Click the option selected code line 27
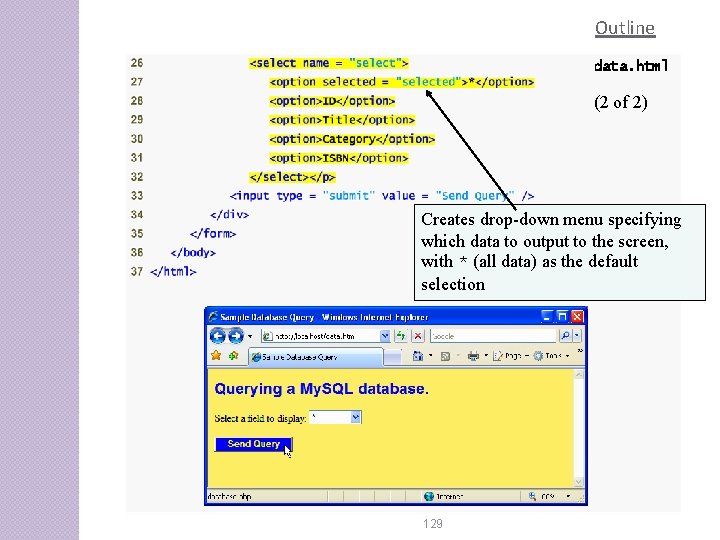The width and height of the screenshot is (720, 540). click(x=402, y=82)
